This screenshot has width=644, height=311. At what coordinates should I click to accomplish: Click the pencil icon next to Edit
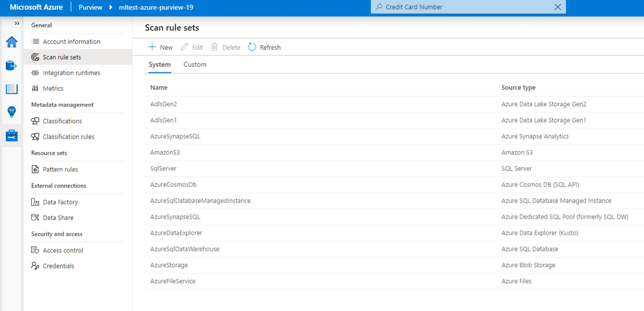tap(185, 47)
